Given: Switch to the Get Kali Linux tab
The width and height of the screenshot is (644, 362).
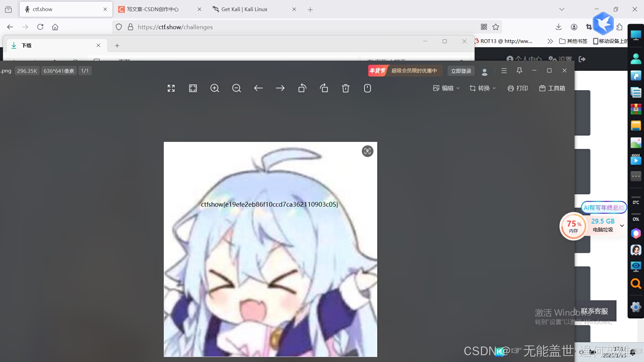Looking at the screenshot, I should pyautogui.click(x=254, y=9).
